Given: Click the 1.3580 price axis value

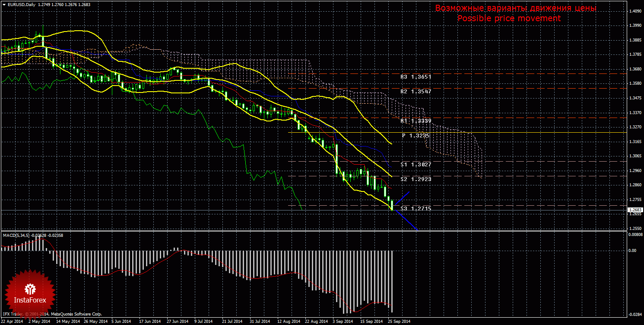Looking at the screenshot, I should [634, 84].
